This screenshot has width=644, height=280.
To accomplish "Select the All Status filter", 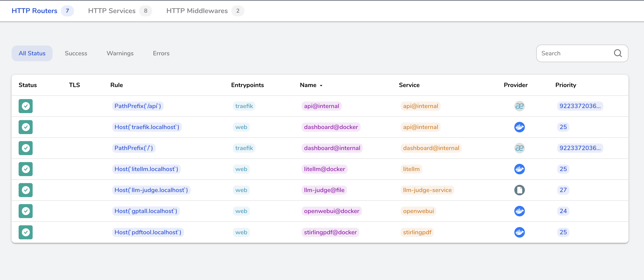I will [x=32, y=53].
